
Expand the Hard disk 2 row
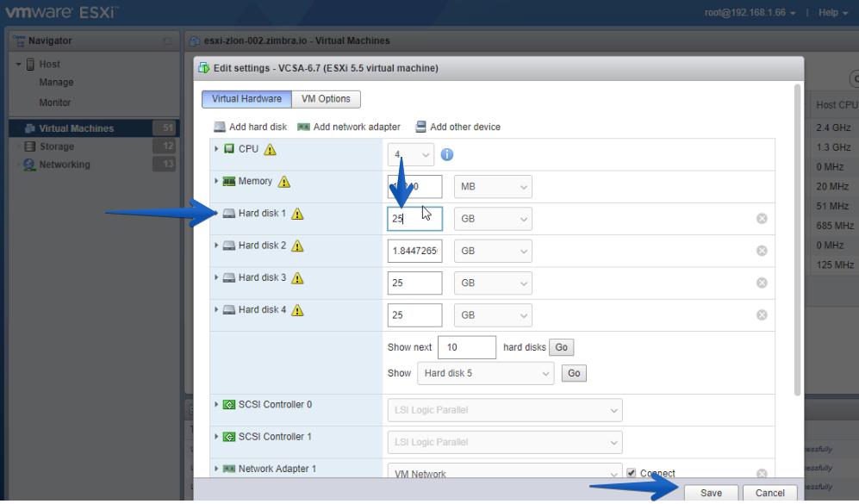pos(216,246)
